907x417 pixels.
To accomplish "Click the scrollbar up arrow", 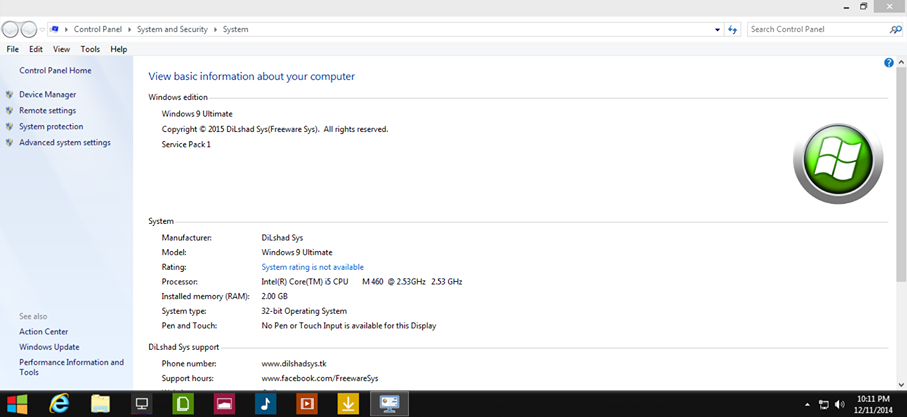I will pos(901,61).
